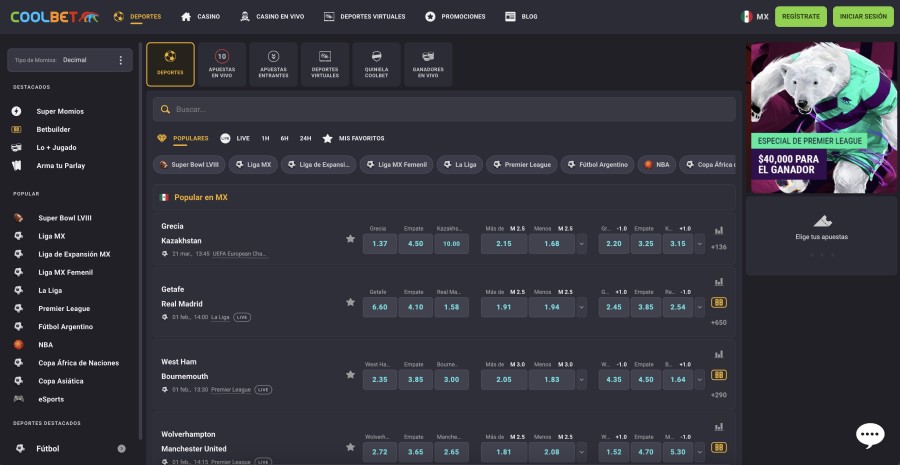Expand the Fútbol section in the sidebar
The width and height of the screenshot is (900, 465).
[122, 449]
